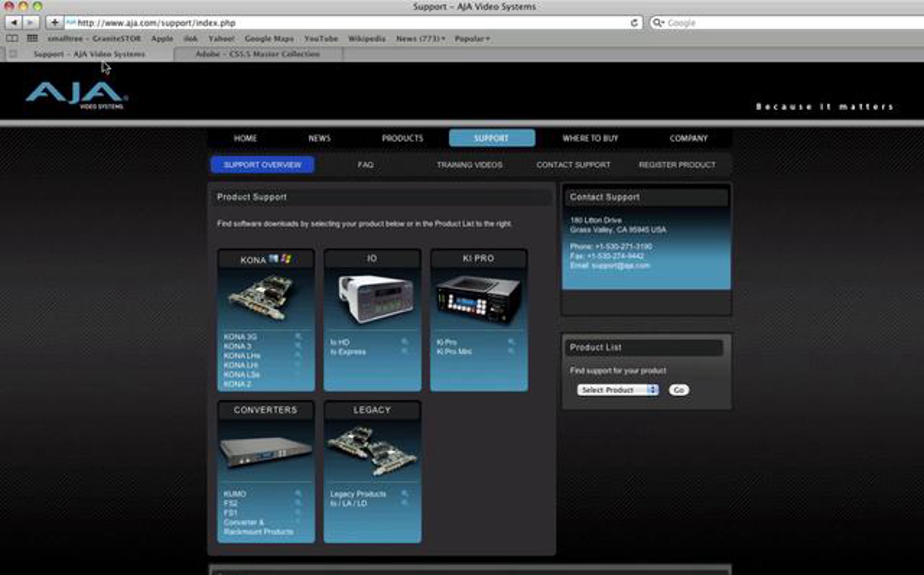Open the smalltree - GraniteSTOR bookmark
Screen dimensions: 924x575
(94, 39)
